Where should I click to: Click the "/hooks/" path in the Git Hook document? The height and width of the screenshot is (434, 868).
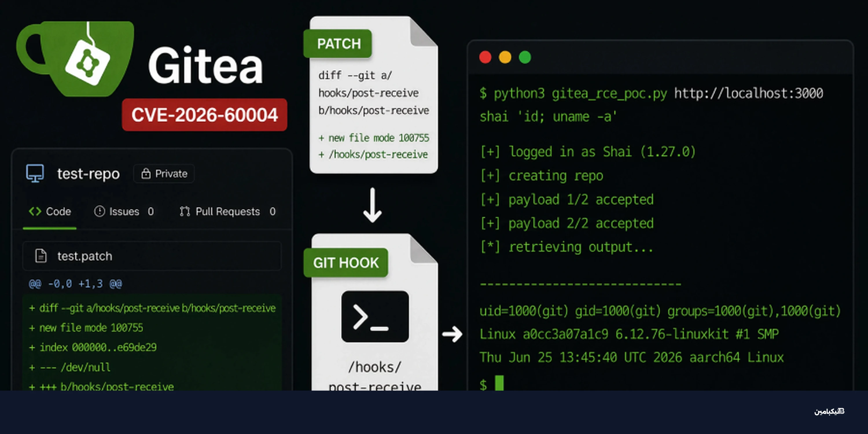pyautogui.click(x=375, y=367)
